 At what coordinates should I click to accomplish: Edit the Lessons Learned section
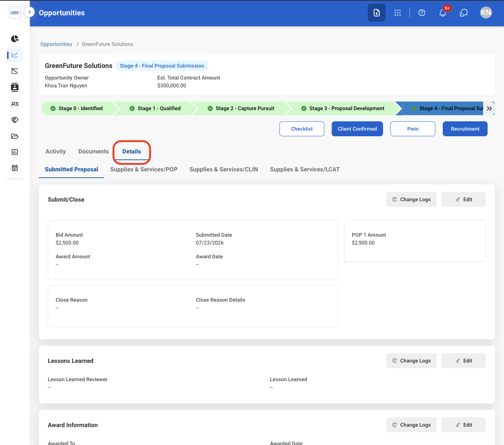pos(464,361)
